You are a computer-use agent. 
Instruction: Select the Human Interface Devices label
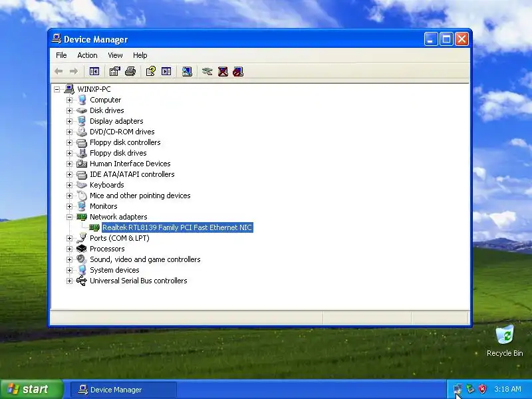coord(130,164)
